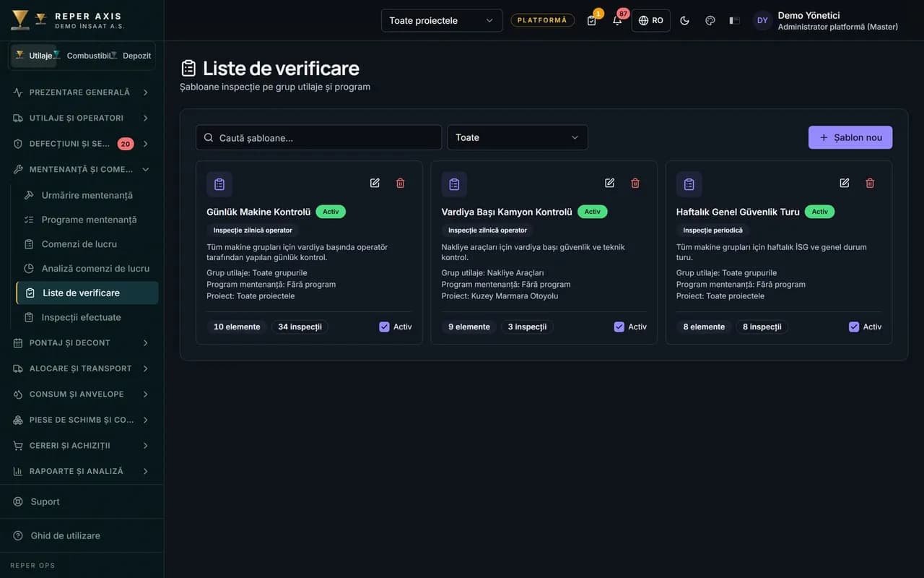Click clipboard icon on Günlük Makine Kontrolü card
The image size is (924, 578).
pyautogui.click(x=219, y=184)
